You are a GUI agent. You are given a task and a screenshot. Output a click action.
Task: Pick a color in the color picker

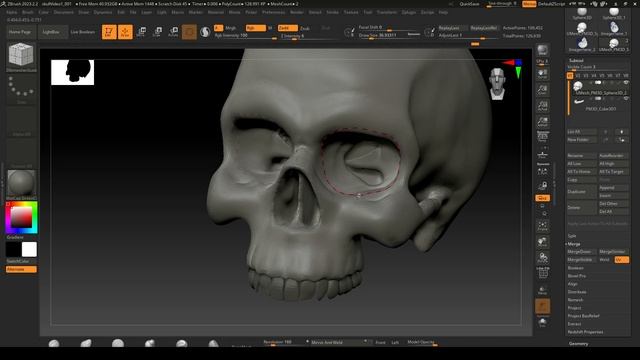point(21,218)
